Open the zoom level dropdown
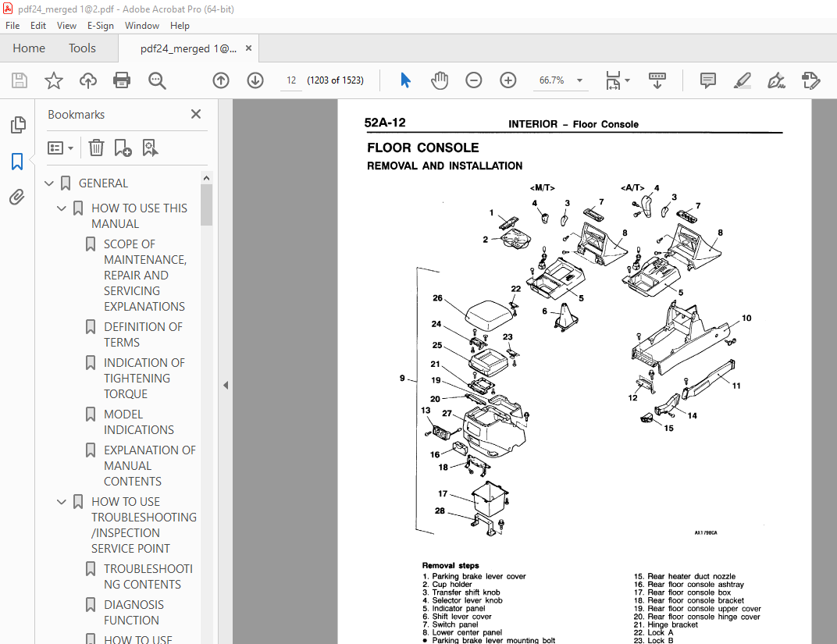837x644 pixels. 579,80
